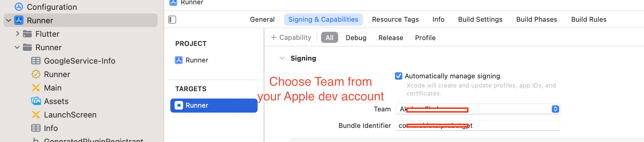Image resolution: width=644 pixels, height=142 pixels.
Task: Select the Debug configuration filter
Action: (356, 38)
